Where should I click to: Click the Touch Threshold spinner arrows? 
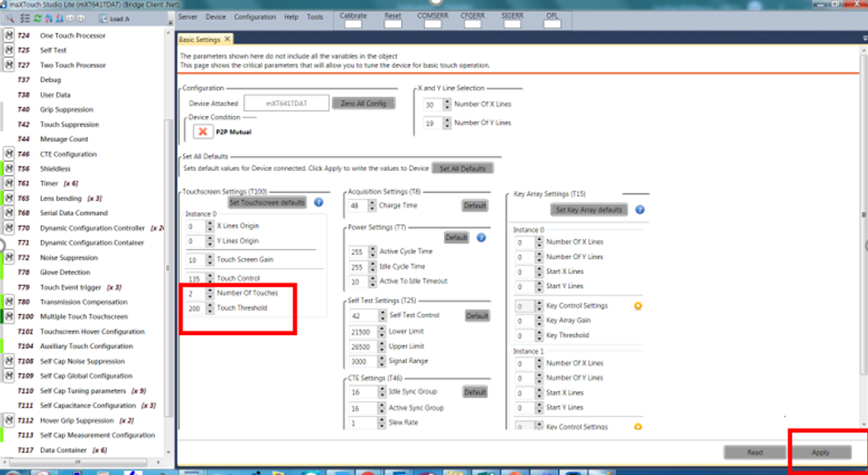(x=210, y=308)
